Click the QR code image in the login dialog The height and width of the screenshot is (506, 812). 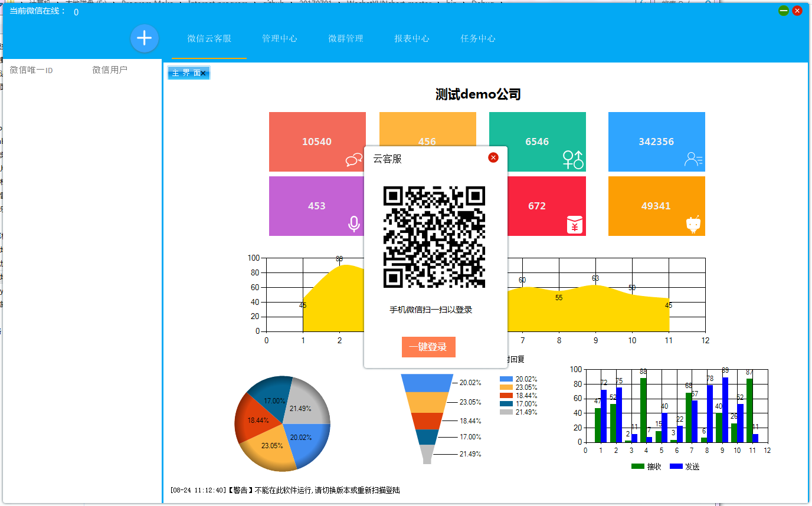tap(434, 237)
